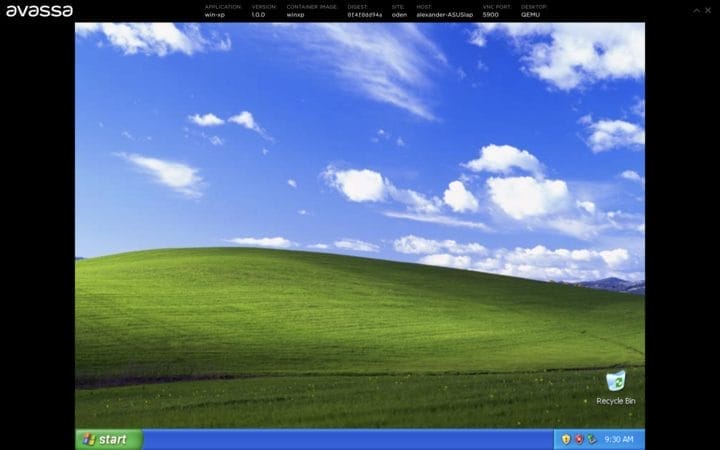Viewport: 720px width, 450px height.
Task: Click the alexander-ASUSlap host name
Action: pos(443,15)
